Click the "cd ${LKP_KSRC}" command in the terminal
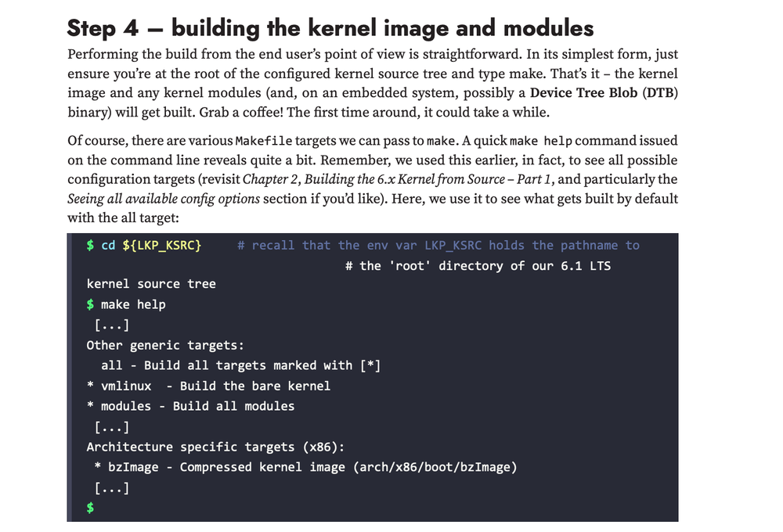783x532 pixels. pos(151,246)
